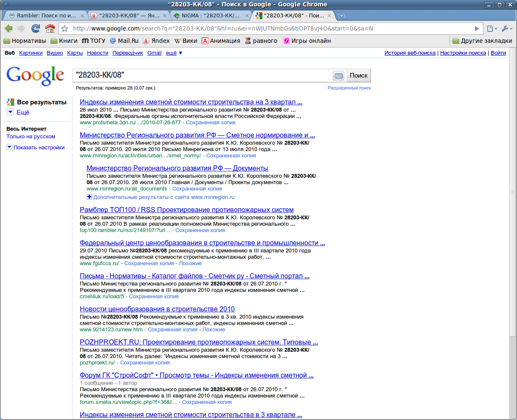Open the равного bookmark
Viewport: 517px width, 420px height.
click(261, 41)
